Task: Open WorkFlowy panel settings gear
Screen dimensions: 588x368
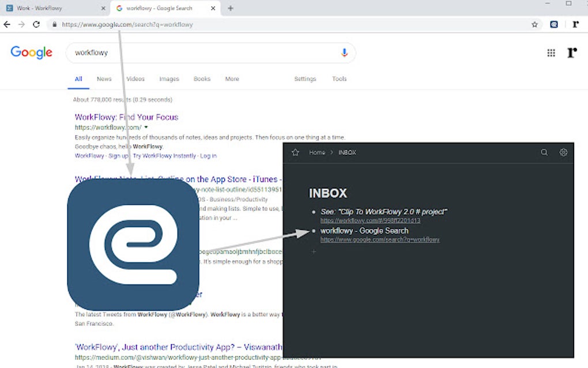Action: click(x=563, y=152)
